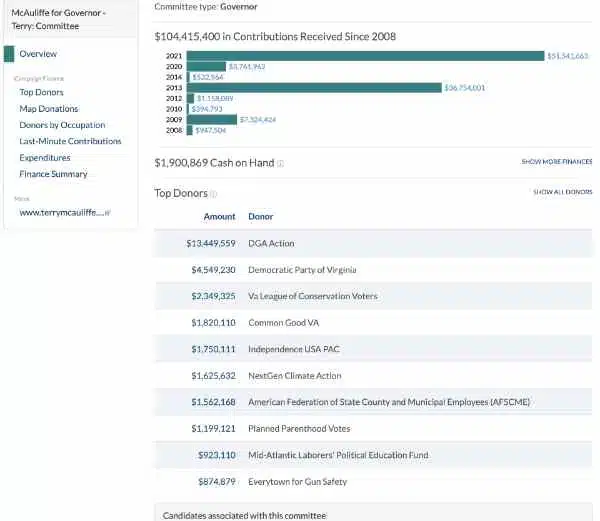Open NextGen Climate Action donor
The height and width of the screenshot is (521, 600).
(295, 376)
